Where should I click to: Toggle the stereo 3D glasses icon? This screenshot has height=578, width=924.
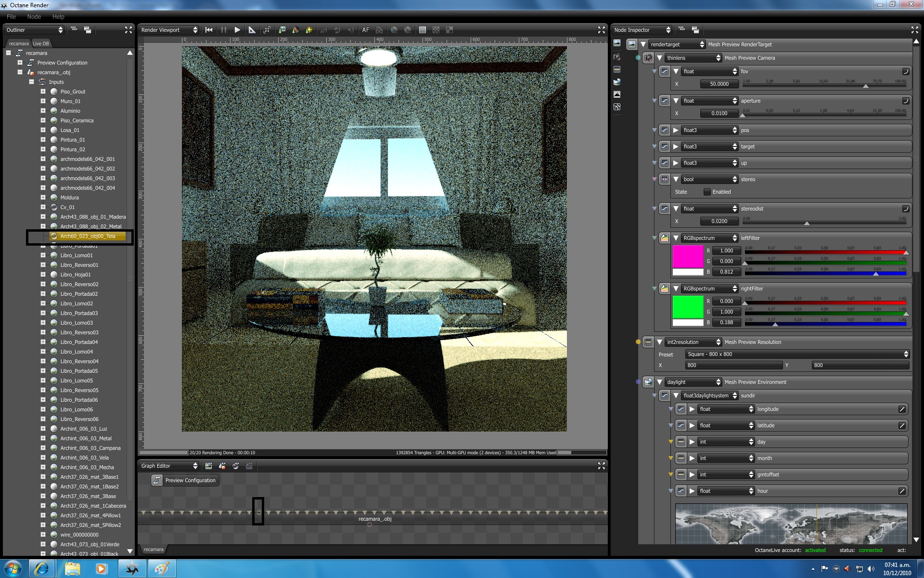[x=379, y=30]
